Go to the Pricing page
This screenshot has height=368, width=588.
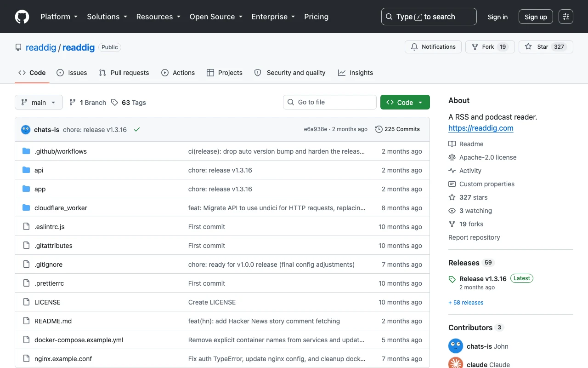(317, 17)
